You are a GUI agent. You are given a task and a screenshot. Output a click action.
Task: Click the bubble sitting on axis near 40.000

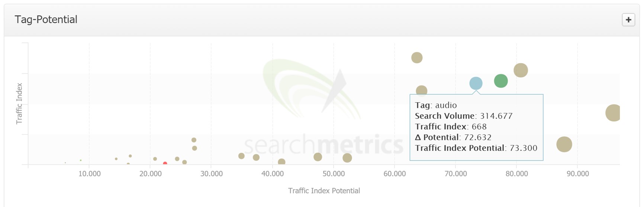281,162
